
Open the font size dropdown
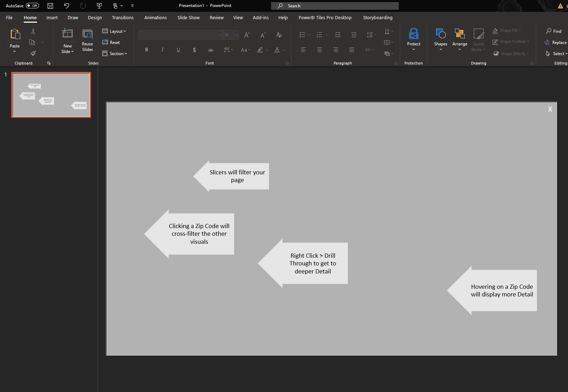[237, 35]
